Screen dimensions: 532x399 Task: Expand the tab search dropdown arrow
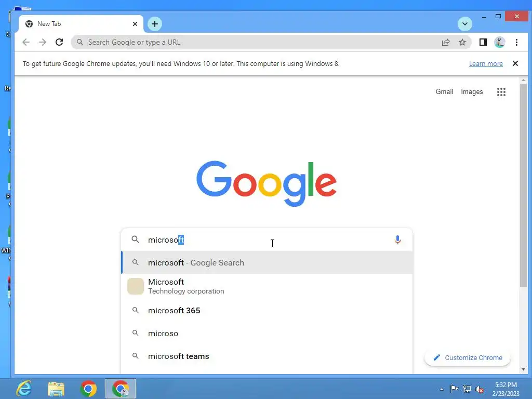(x=465, y=24)
